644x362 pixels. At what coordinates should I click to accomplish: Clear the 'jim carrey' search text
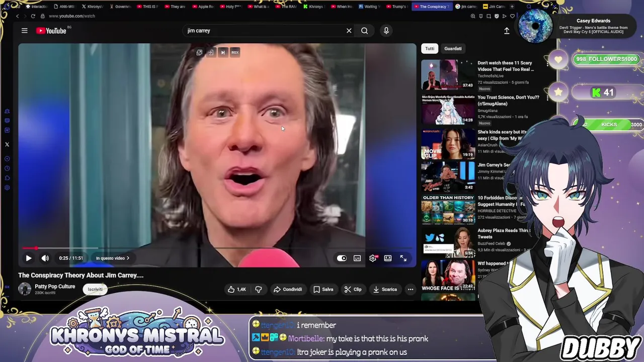click(349, 31)
